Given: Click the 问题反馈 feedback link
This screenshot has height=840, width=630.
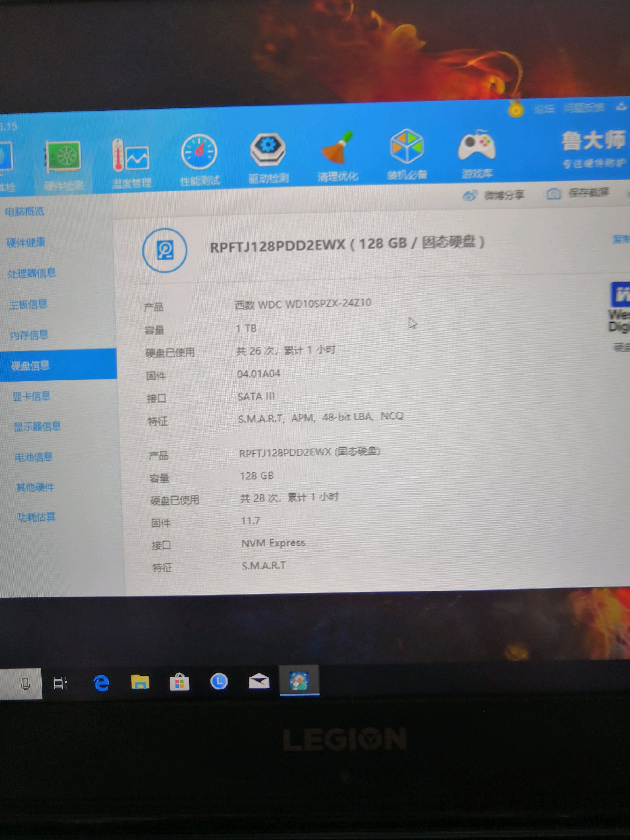Looking at the screenshot, I should click(x=583, y=108).
